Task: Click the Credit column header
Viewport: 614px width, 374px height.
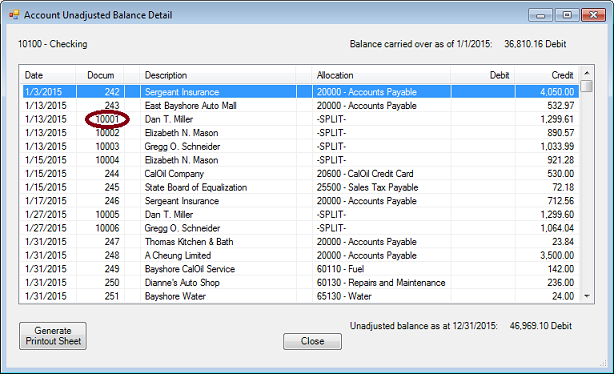Action: click(x=547, y=75)
